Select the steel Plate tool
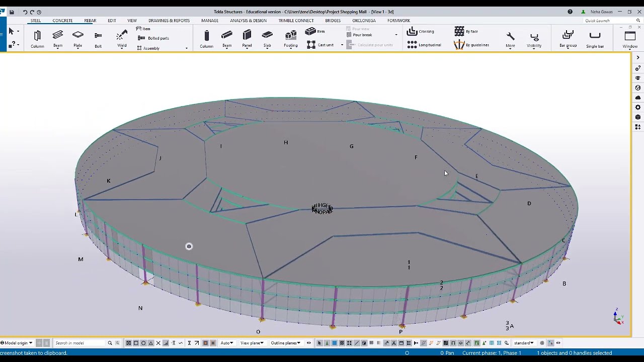 [77, 39]
